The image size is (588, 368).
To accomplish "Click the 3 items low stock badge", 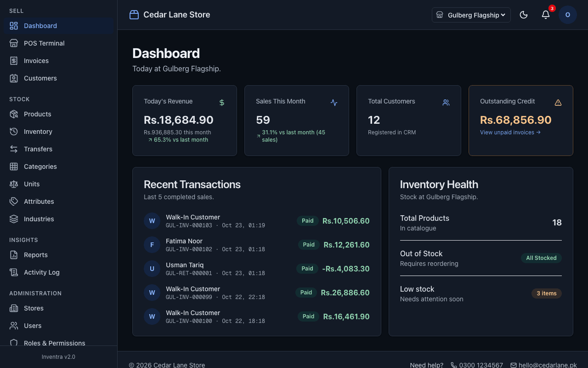I will coord(547,293).
